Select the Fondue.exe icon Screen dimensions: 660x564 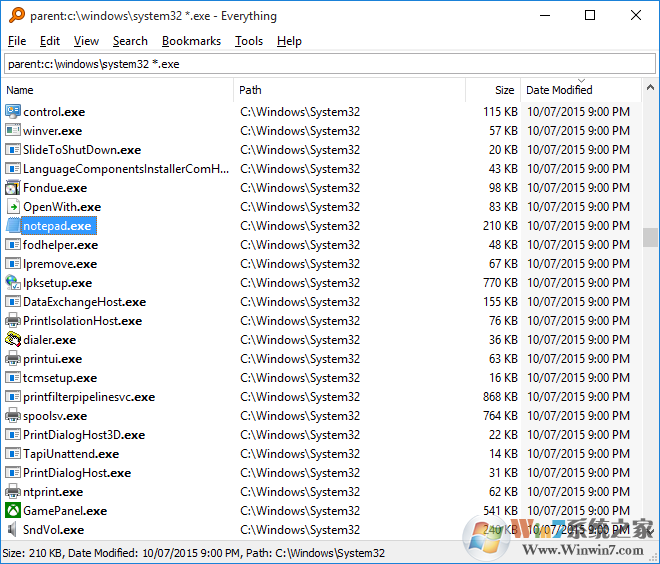click(x=13, y=188)
